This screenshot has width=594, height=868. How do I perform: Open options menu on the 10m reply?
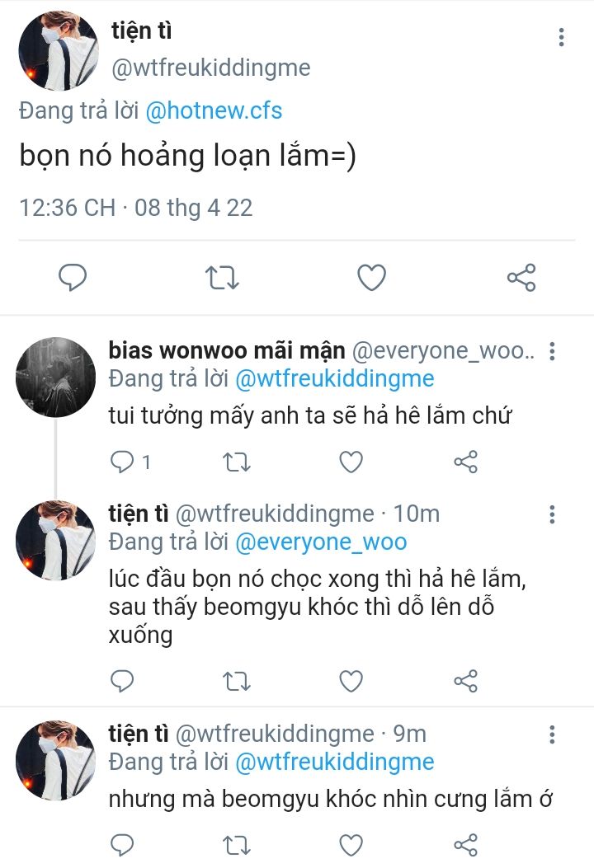click(x=552, y=515)
